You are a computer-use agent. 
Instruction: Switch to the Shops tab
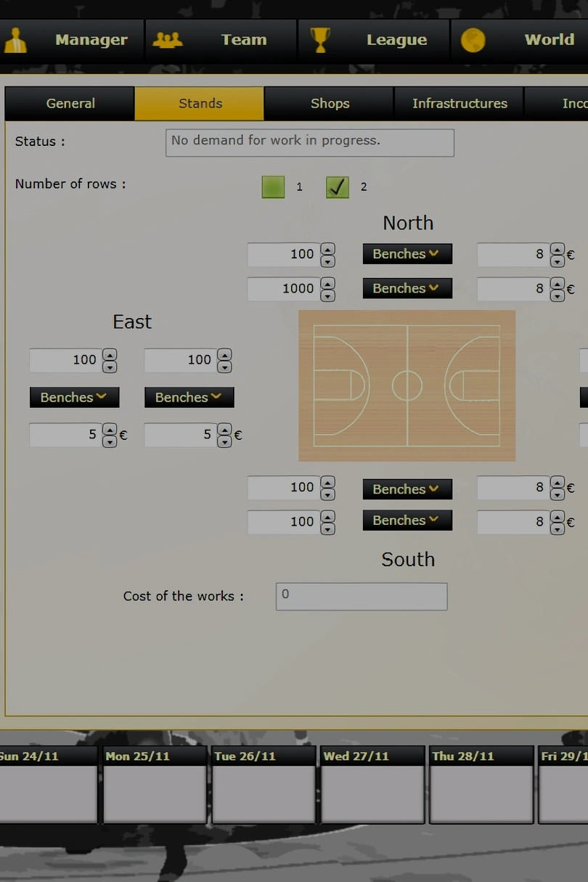click(x=330, y=104)
